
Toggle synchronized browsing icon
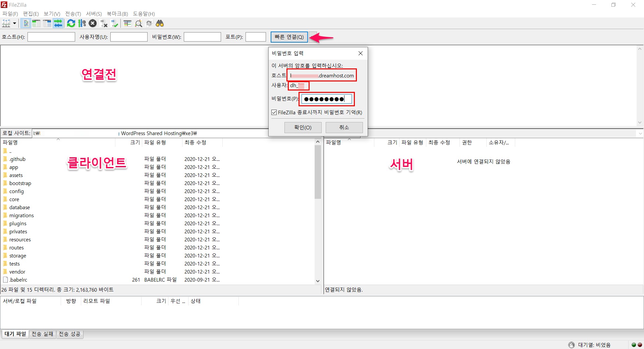149,23
